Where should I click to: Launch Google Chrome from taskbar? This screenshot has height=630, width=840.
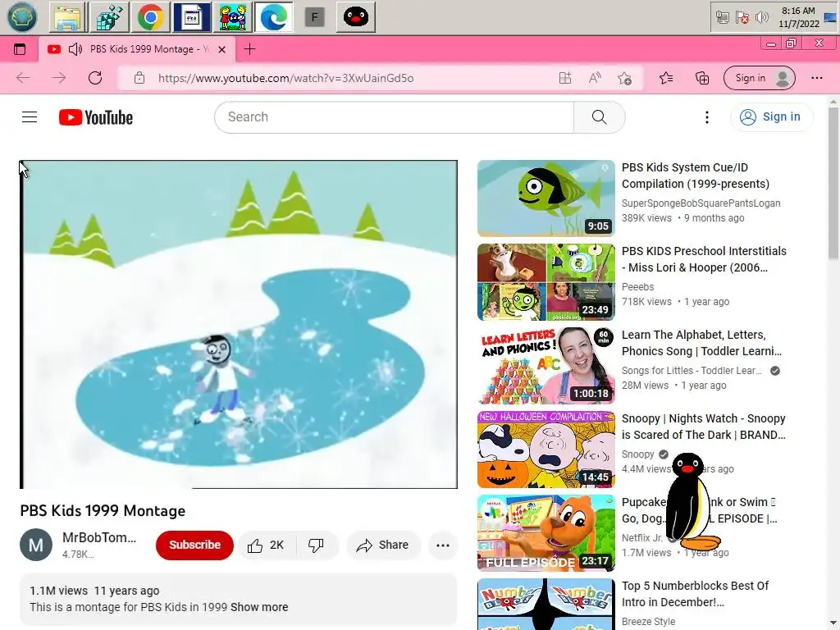tap(151, 17)
